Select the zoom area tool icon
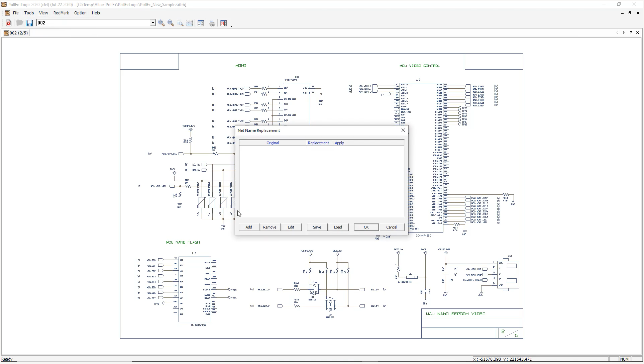The height and width of the screenshot is (364, 644). (180, 23)
